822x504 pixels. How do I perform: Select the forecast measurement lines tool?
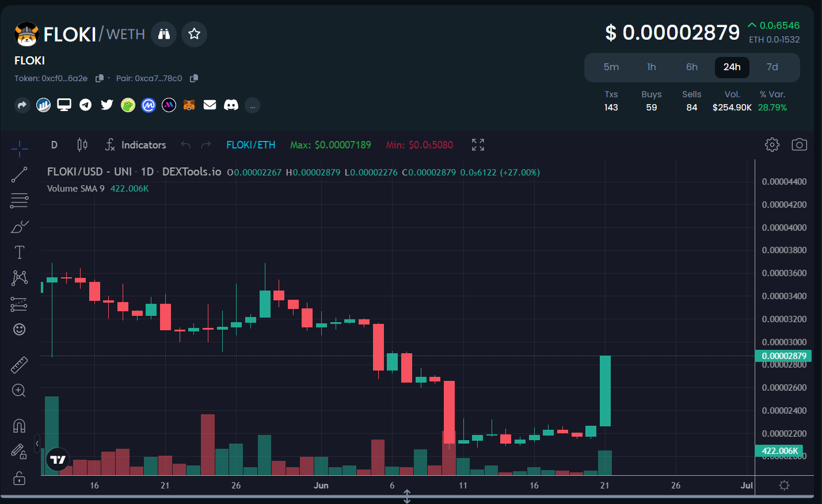click(20, 304)
